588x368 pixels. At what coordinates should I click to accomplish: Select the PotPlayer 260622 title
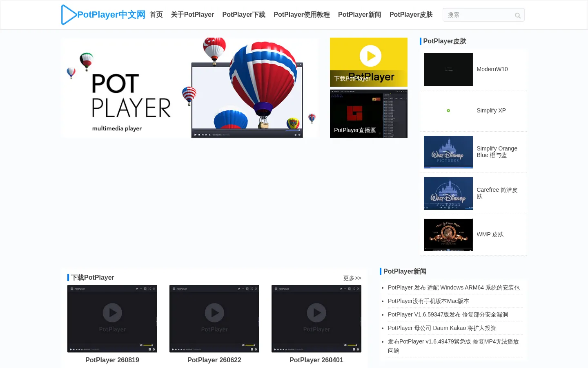coord(214,360)
